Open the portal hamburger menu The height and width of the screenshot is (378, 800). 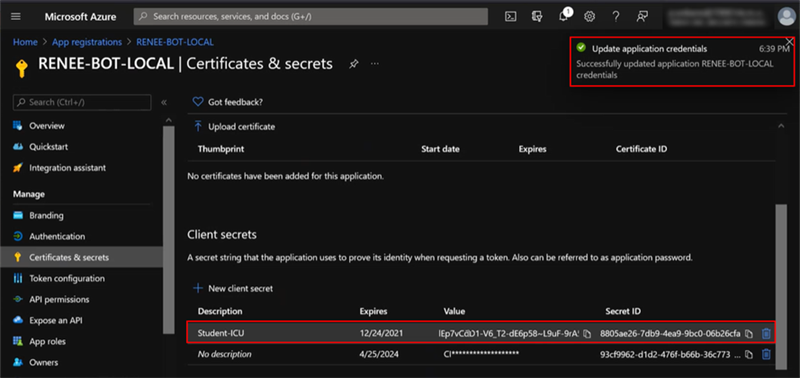(x=16, y=16)
